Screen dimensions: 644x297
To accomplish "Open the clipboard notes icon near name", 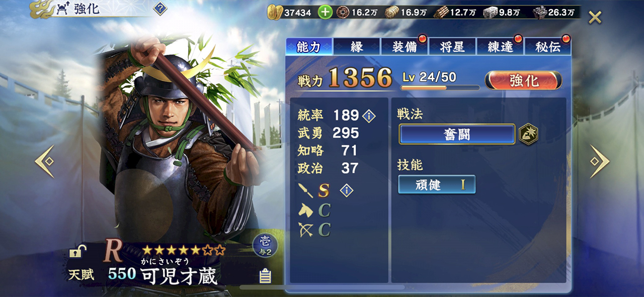I will (x=265, y=275).
